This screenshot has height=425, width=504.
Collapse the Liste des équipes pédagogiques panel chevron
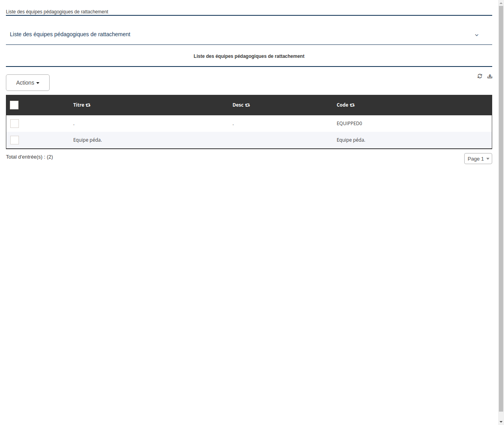[x=476, y=35]
